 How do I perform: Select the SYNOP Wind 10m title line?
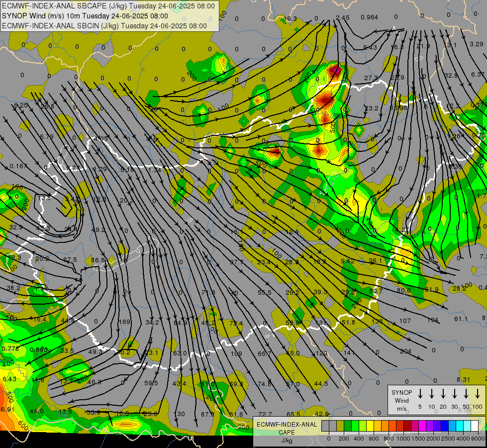[85, 16]
